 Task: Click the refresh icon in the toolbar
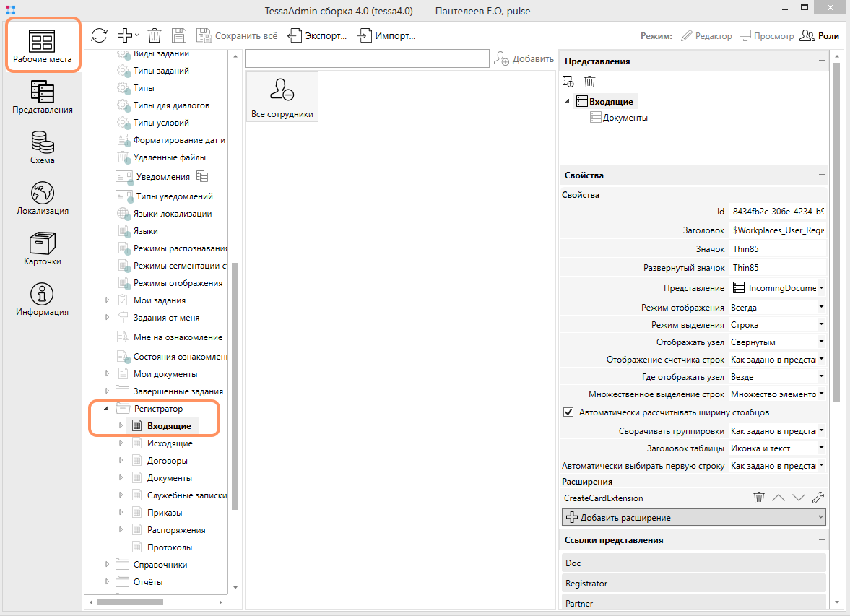pyautogui.click(x=99, y=35)
